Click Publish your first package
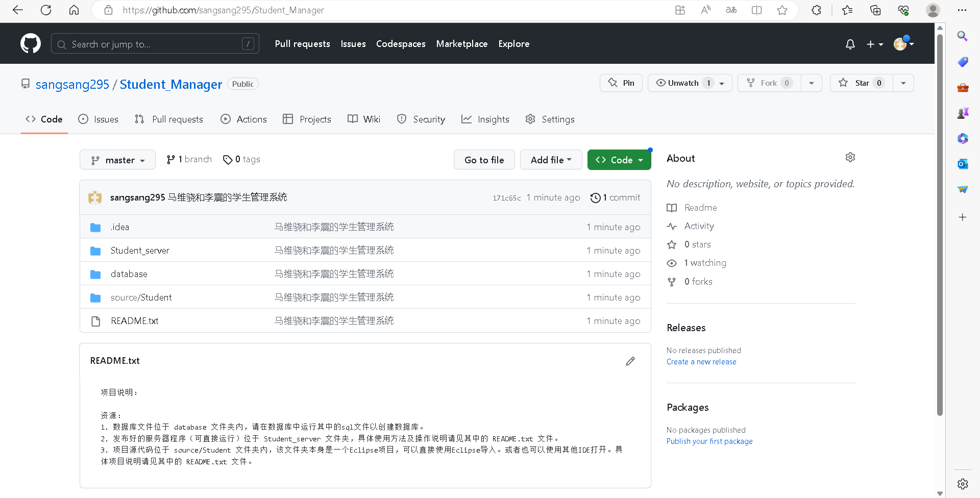Viewport: 980px width, 498px height. (x=709, y=441)
